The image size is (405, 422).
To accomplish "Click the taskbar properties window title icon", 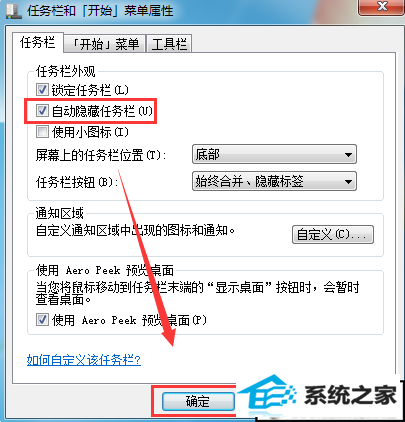I will tap(13, 11).
